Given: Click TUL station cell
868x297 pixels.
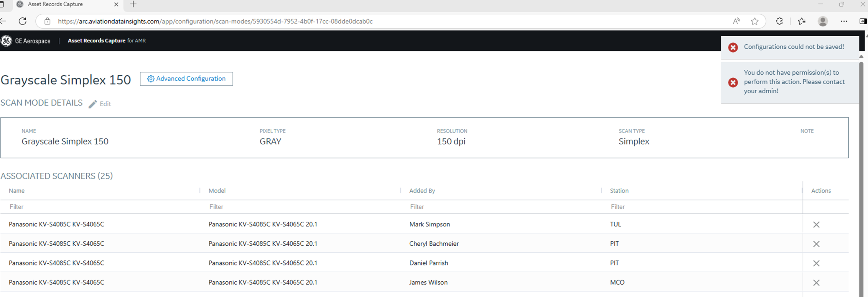Looking at the screenshot, I should tap(615, 224).
